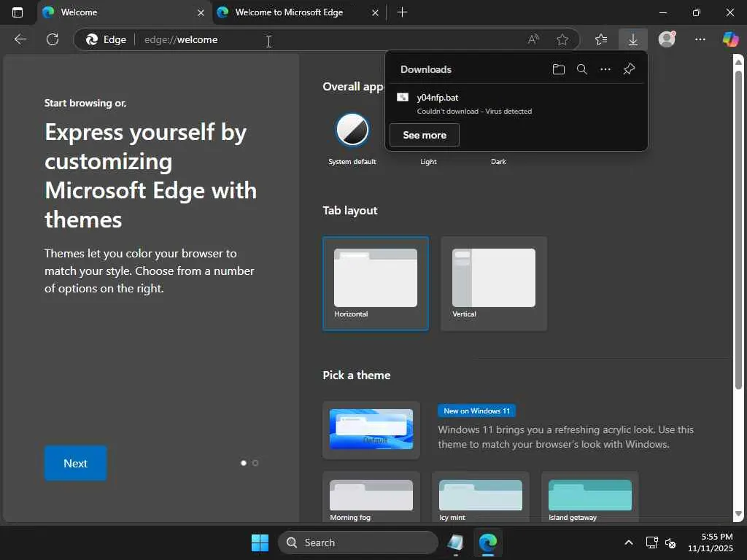The image size is (747, 560).
Task: Switch to Welcome to Microsoft Edge tab
Action: 298,13
